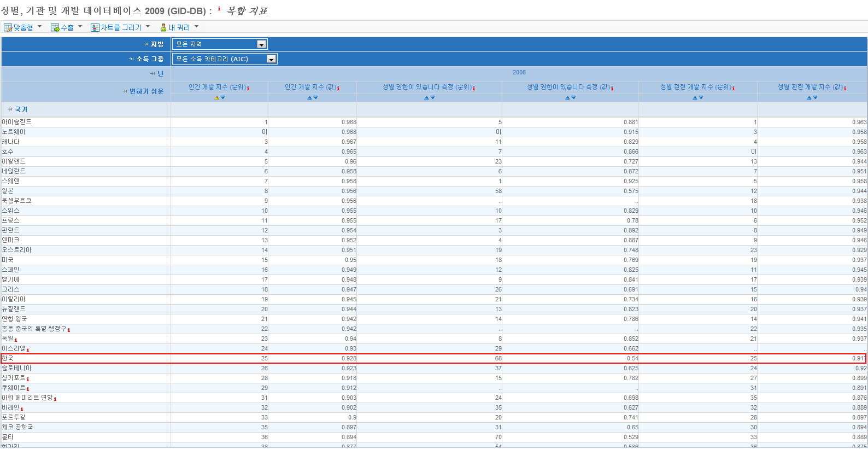Sort 성별 권한 측정 (값) descending

point(574,97)
